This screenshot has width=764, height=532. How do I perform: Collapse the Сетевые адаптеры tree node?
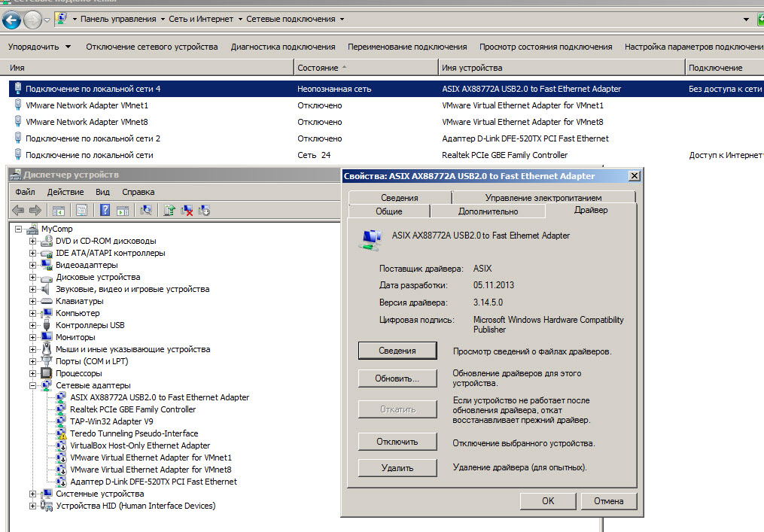pyautogui.click(x=33, y=385)
